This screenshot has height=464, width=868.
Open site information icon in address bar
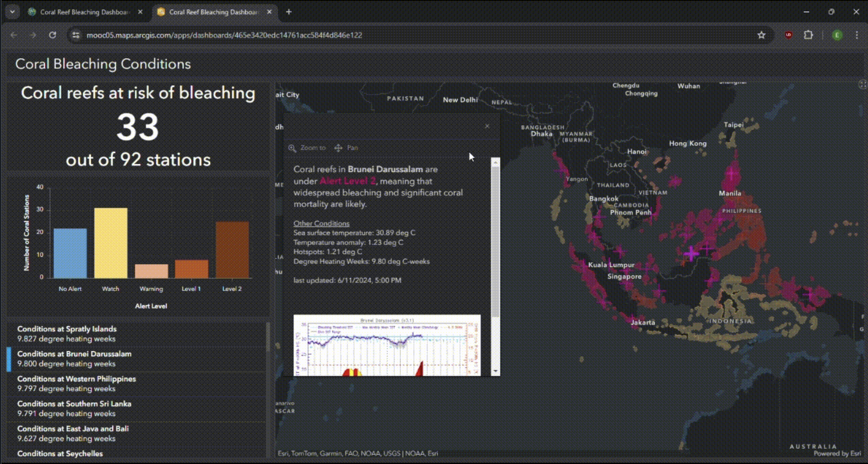point(76,35)
